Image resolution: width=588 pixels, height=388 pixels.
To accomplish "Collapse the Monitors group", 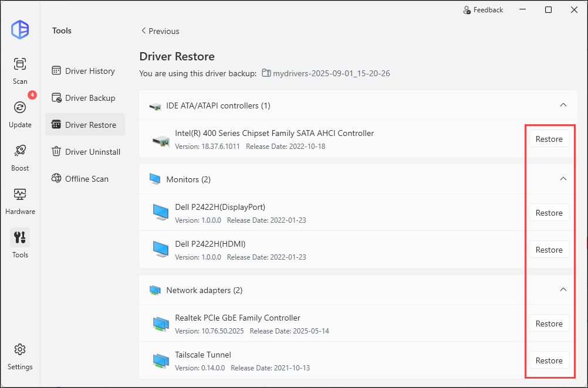I will (x=563, y=179).
